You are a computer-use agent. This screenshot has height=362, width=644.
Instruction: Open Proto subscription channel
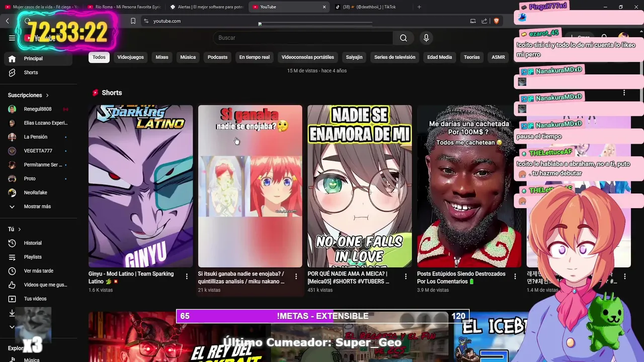38,178
